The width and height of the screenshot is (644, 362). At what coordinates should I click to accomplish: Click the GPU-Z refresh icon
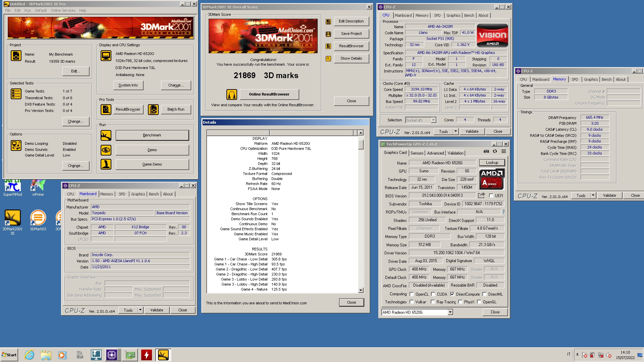[x=495, y=152]
